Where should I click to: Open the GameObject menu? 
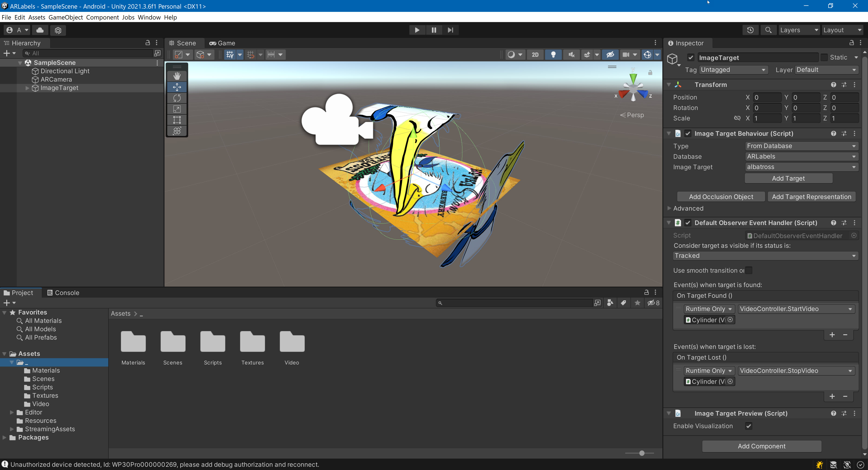66,17
